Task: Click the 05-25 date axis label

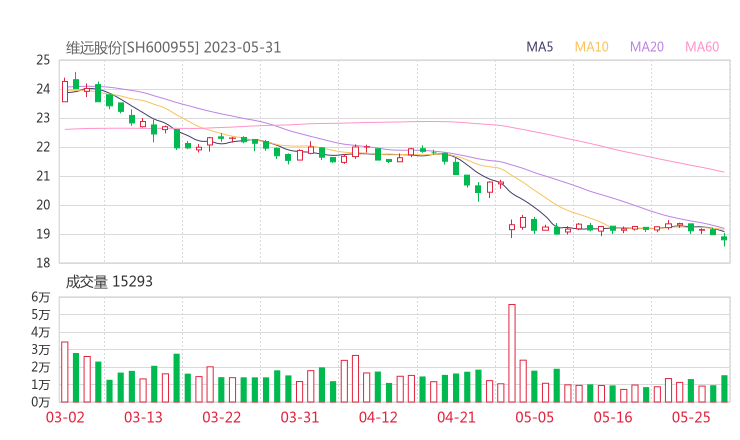Action: tap(691, 417)
